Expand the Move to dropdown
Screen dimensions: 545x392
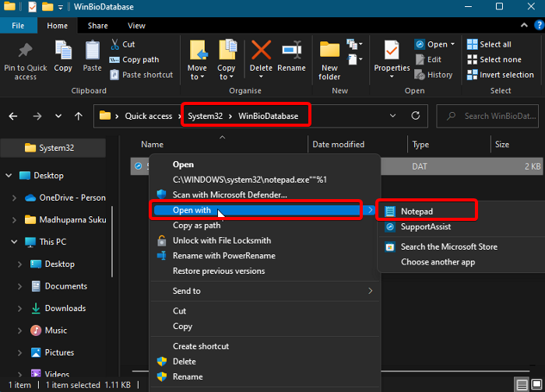click(x=197, y=76)
